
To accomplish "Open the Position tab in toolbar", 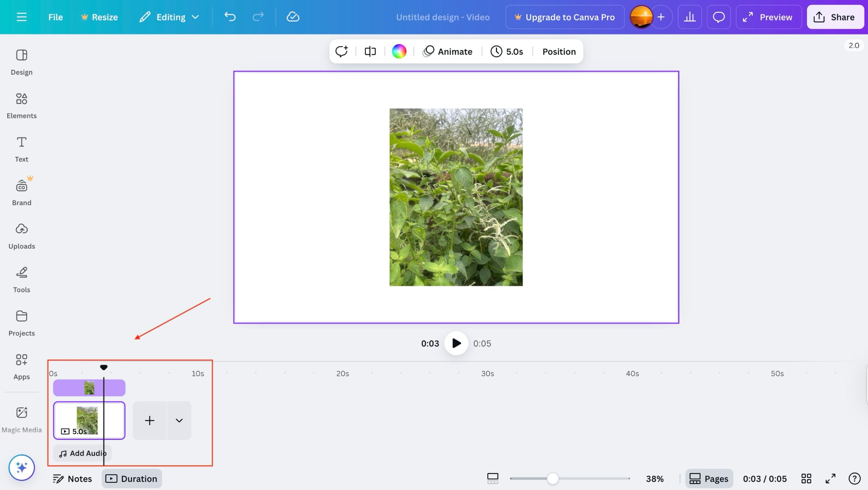I will pos(559,51).
